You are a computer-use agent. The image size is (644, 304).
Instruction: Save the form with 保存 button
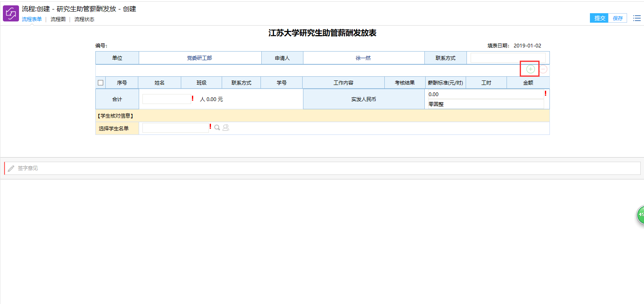(x=618, y=18)
